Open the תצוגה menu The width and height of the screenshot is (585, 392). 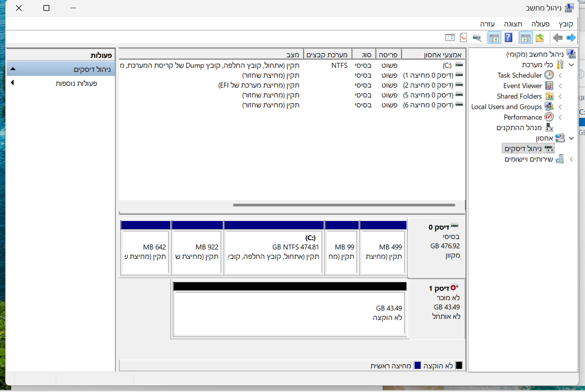(513, 24)
